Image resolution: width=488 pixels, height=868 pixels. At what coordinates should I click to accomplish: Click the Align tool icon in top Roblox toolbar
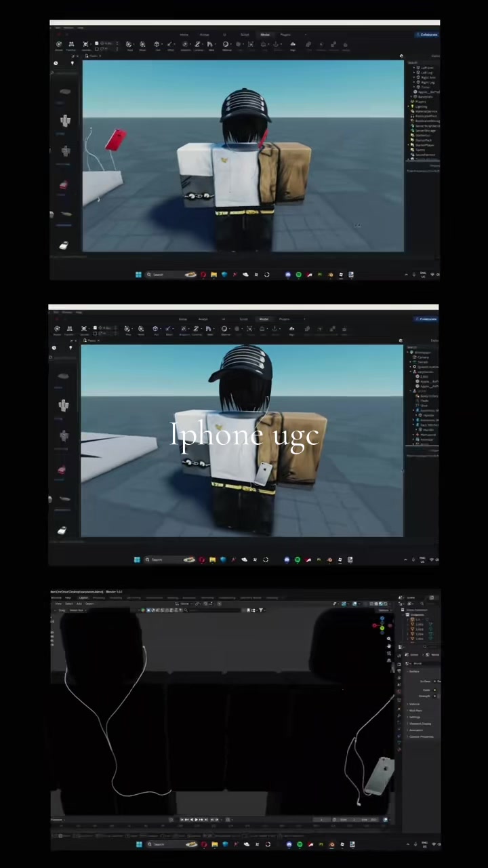pos(293,45)
